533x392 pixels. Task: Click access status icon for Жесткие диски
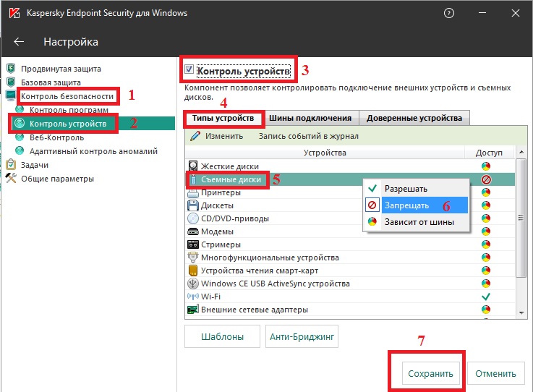pyautogui.click(x=486, y=166)
